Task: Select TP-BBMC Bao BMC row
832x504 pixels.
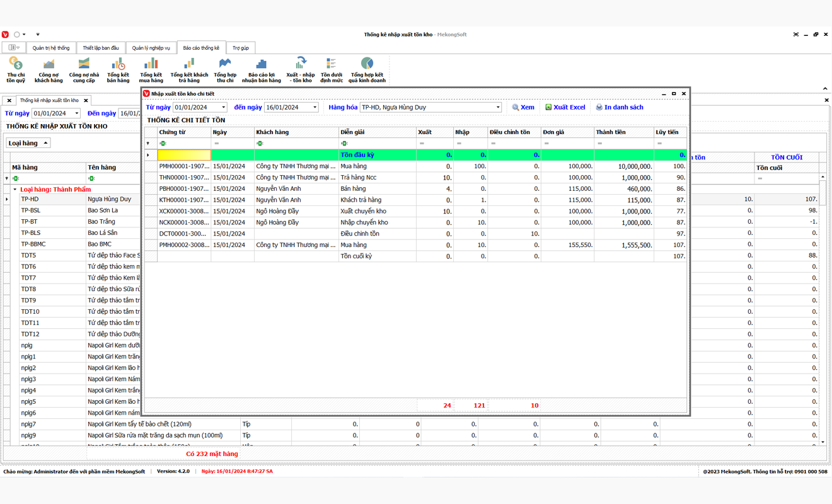Action: (72, 244)
